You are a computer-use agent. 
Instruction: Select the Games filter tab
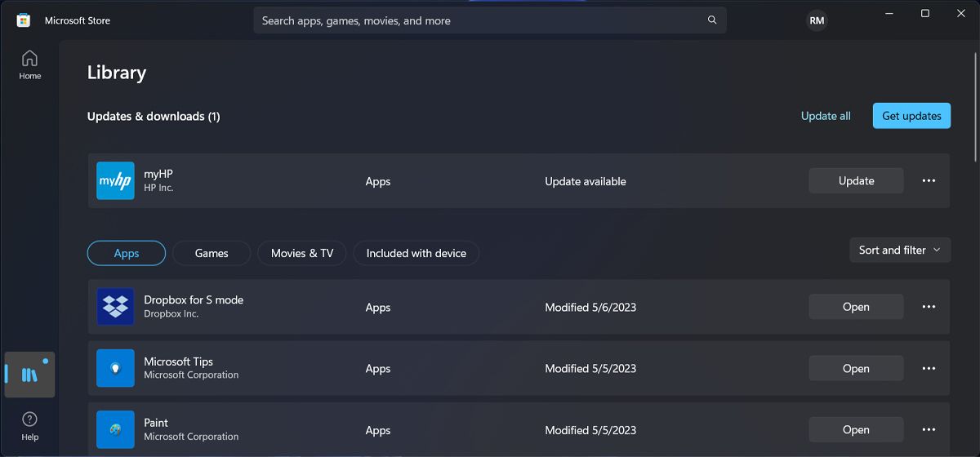[212, 253]
